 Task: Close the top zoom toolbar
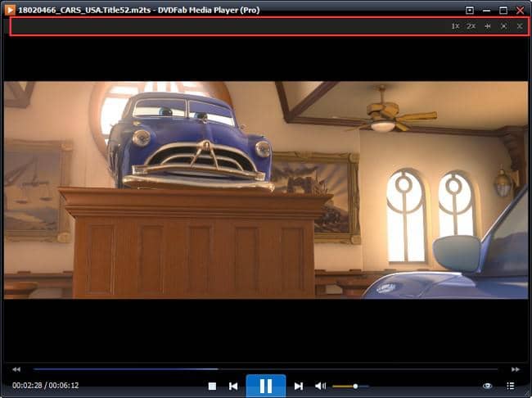520,26
